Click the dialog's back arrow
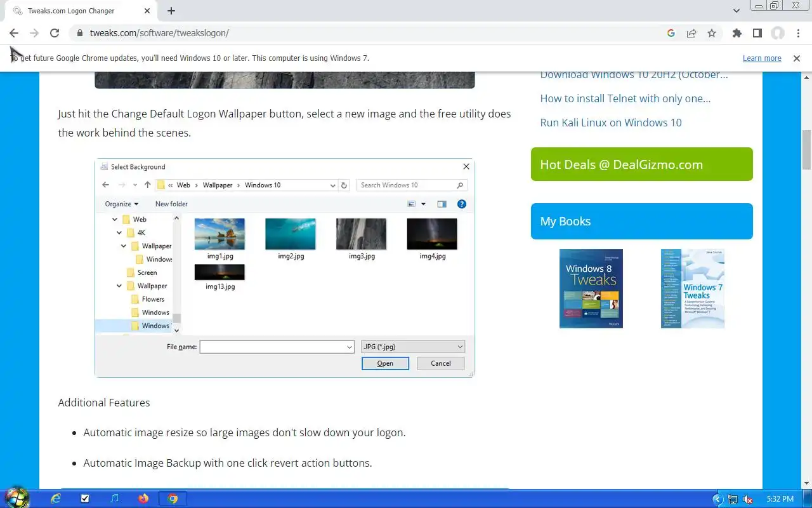The width and height of the screenshot is (812, 508). click(x=106, y=185)
